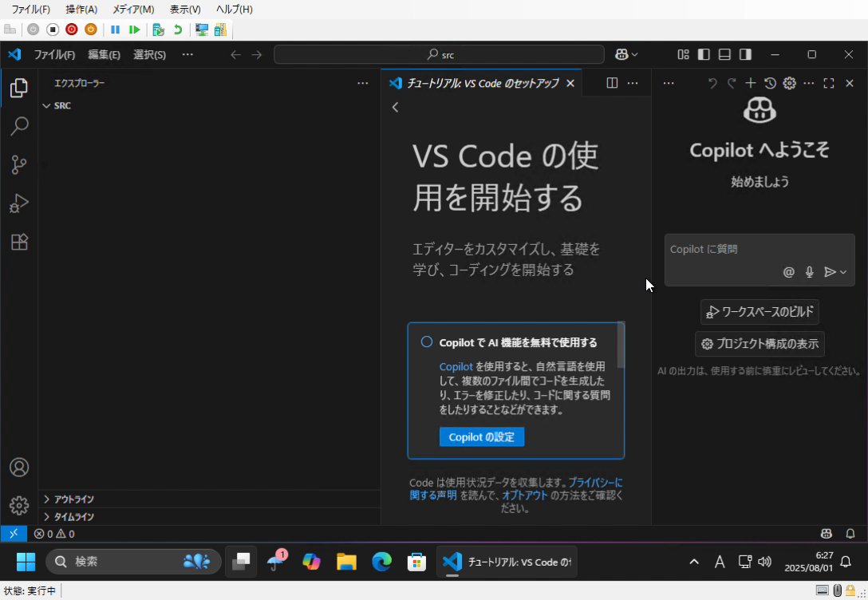Open VS Code notifications bell in the status bar
The image size is (868, 600).
[x=850, y=534]
